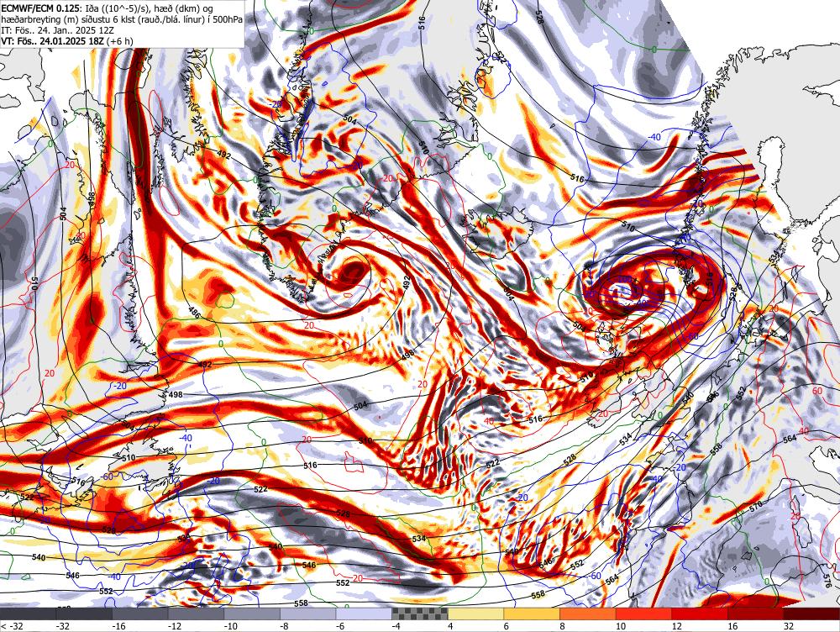The width and height of the screenshot is (840, 632).
Task: Click the "VT: Fös.. 24.01.2025 18Z" valid time
Action: 52,41
